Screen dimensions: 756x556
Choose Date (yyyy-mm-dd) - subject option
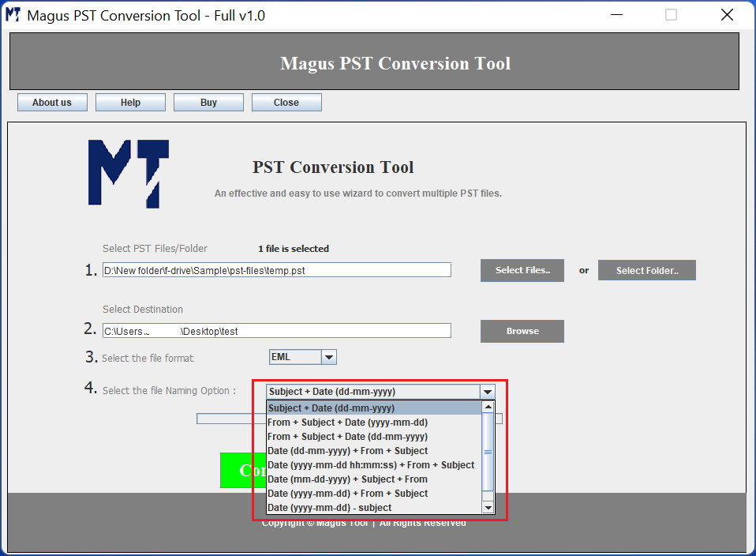tap(329, 508)
